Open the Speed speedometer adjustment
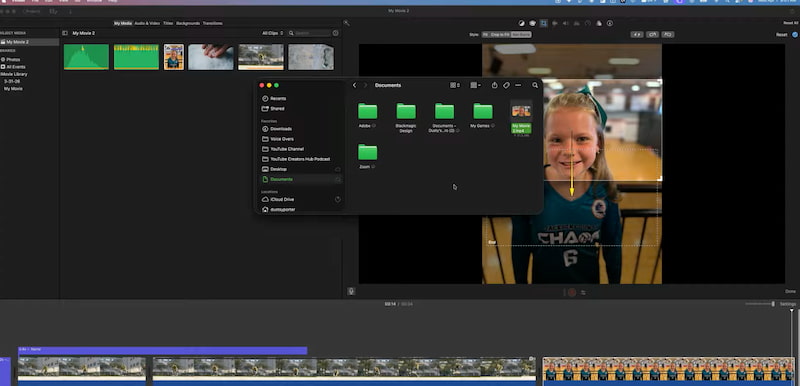This screenshot has height=386, width=800. pos(588,23)
